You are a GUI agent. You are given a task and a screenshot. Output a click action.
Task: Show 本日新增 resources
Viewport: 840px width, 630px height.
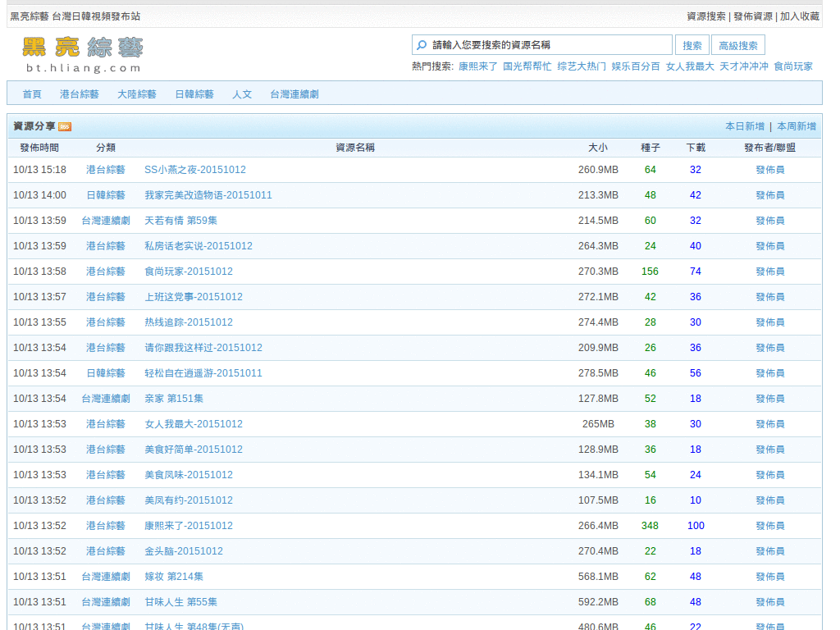(745, 126)
